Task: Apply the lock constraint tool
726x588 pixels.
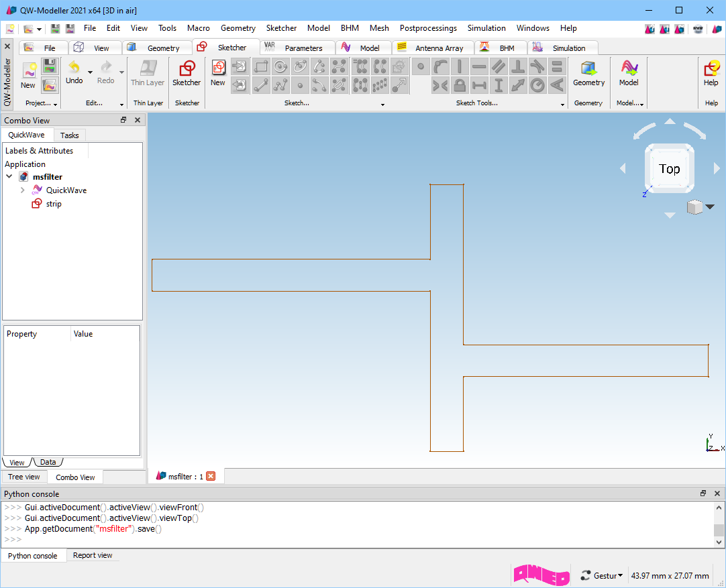Action: (x=460, y=85)
